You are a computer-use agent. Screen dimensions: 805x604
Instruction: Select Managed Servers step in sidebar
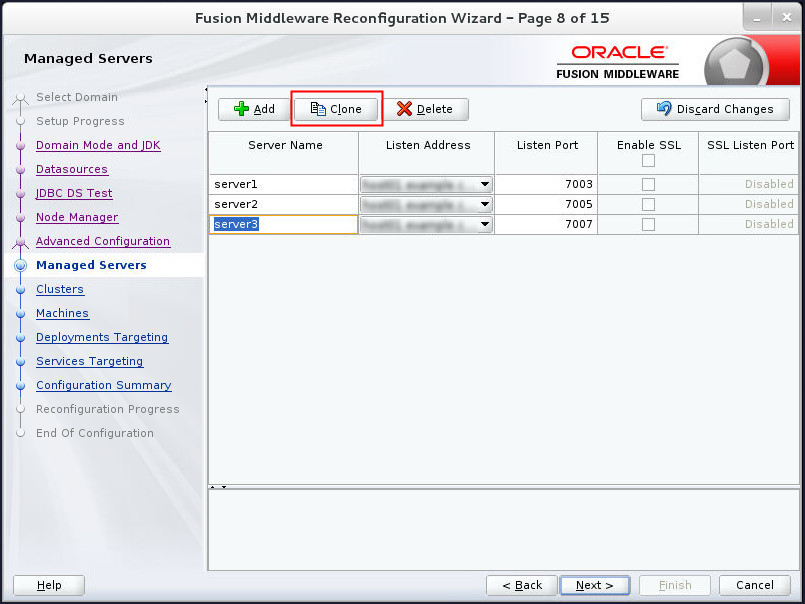tap(91, 265)
